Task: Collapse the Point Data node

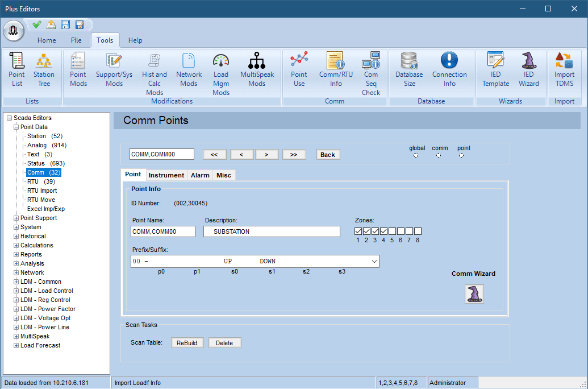Action: click(16, 127)
